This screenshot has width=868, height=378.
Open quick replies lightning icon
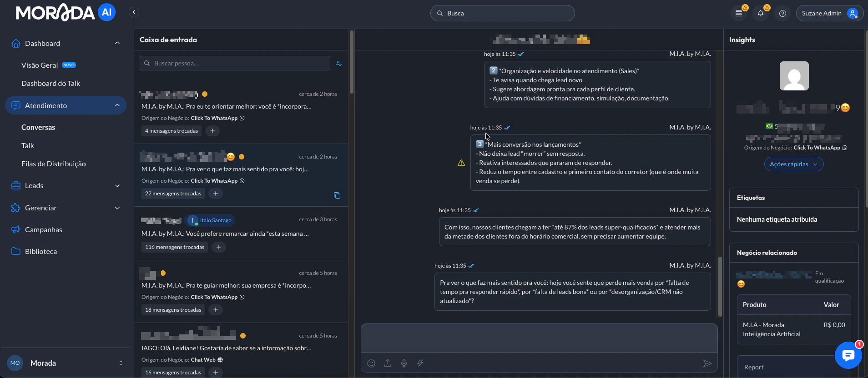coord(420,363)
